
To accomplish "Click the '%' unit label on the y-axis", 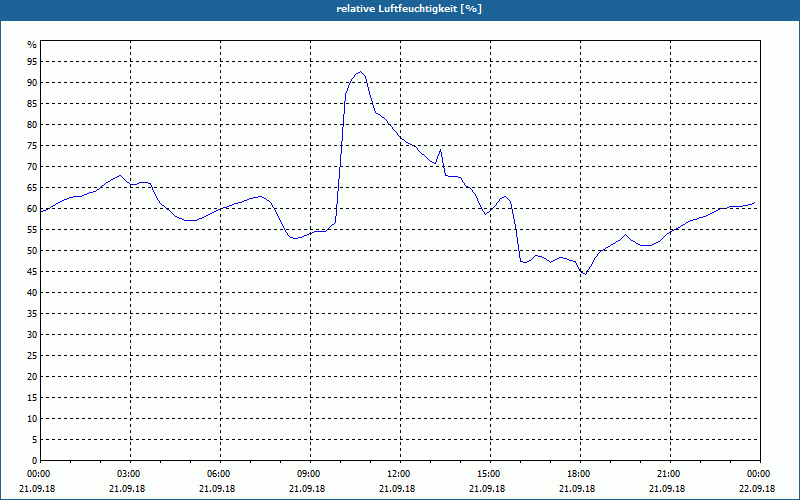I will (x=32, y=45).
